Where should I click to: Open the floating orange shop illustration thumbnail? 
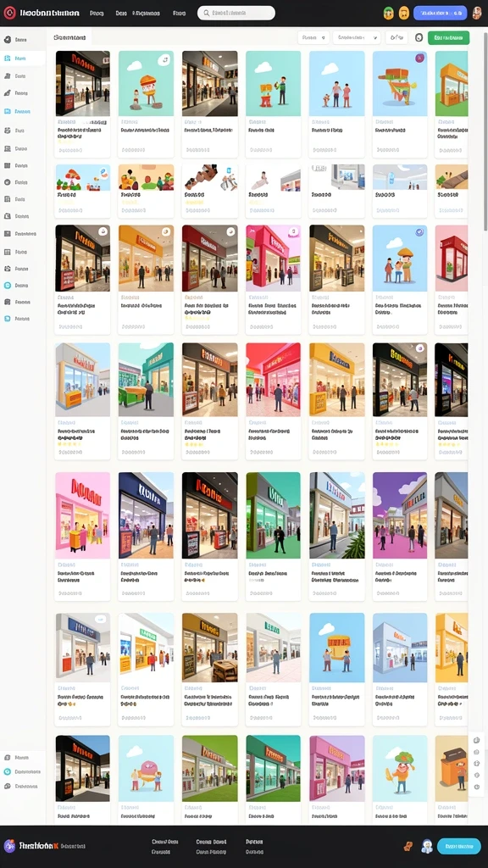[x=400, y=84]
